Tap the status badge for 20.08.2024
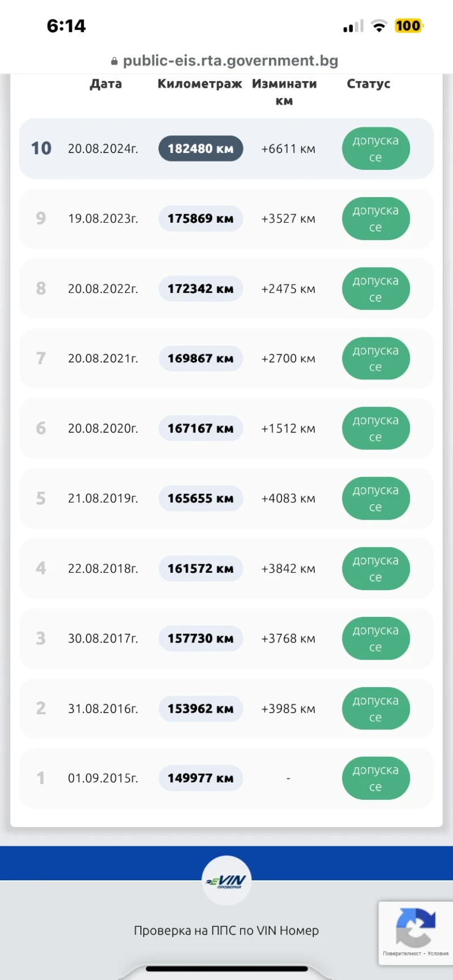This screenshot has height=980, width=453. point(375,148)
